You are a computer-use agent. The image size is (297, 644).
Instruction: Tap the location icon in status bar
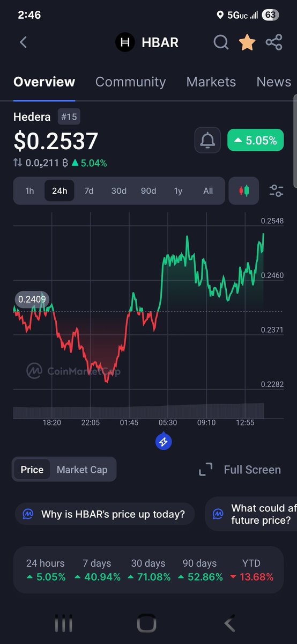pyautogui.click(x=220, y=15)
